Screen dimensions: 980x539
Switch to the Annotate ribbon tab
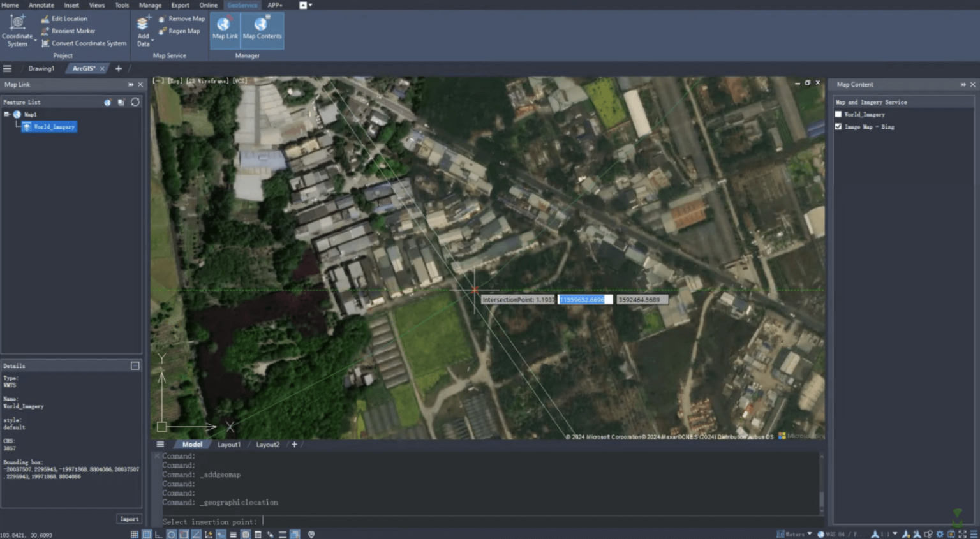coord(41,5)
